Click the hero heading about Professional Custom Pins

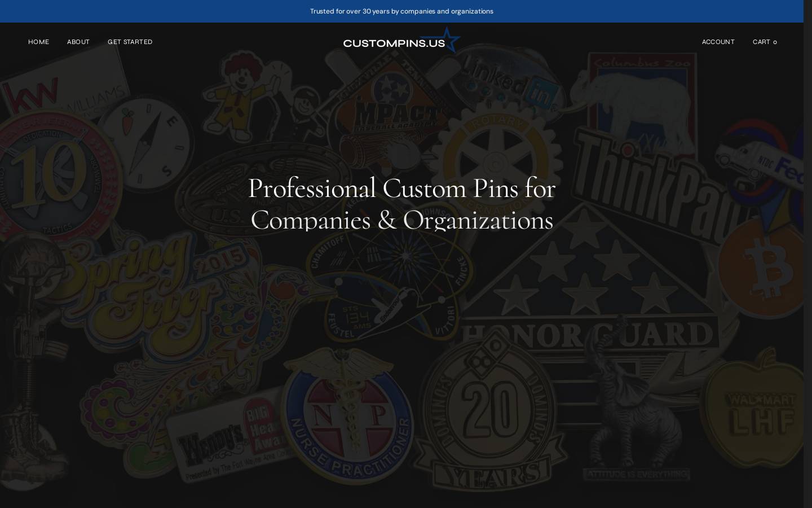click(401, 204)
